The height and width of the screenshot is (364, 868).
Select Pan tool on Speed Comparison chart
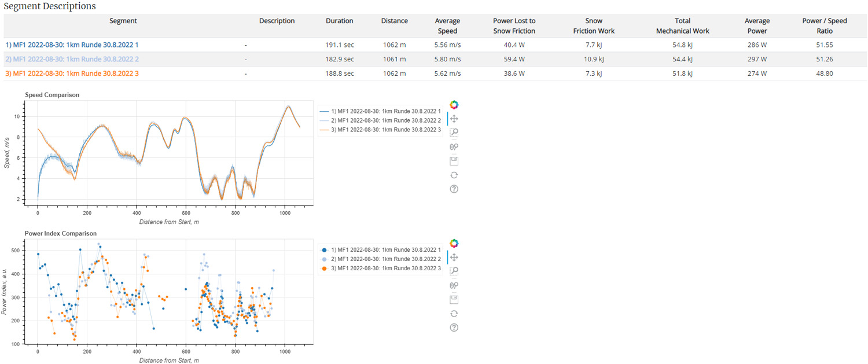(x=454, y=119)
